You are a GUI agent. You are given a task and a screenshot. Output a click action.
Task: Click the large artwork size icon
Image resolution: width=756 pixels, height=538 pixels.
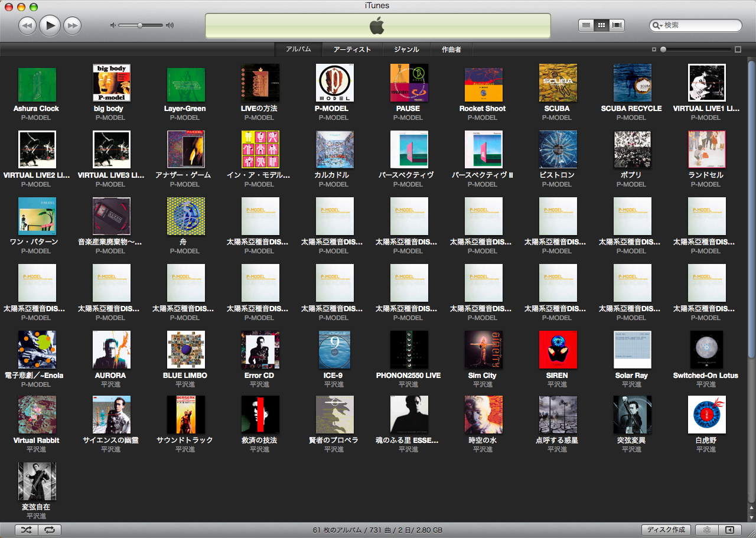tap(738, 50)
